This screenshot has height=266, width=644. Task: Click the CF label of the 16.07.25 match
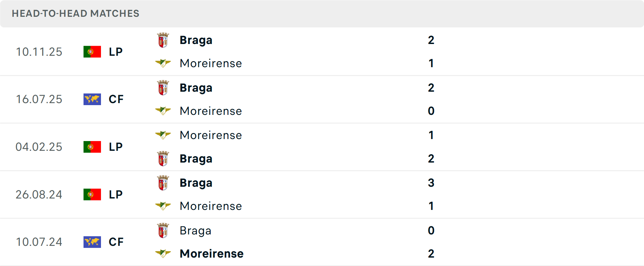[116, 99]
